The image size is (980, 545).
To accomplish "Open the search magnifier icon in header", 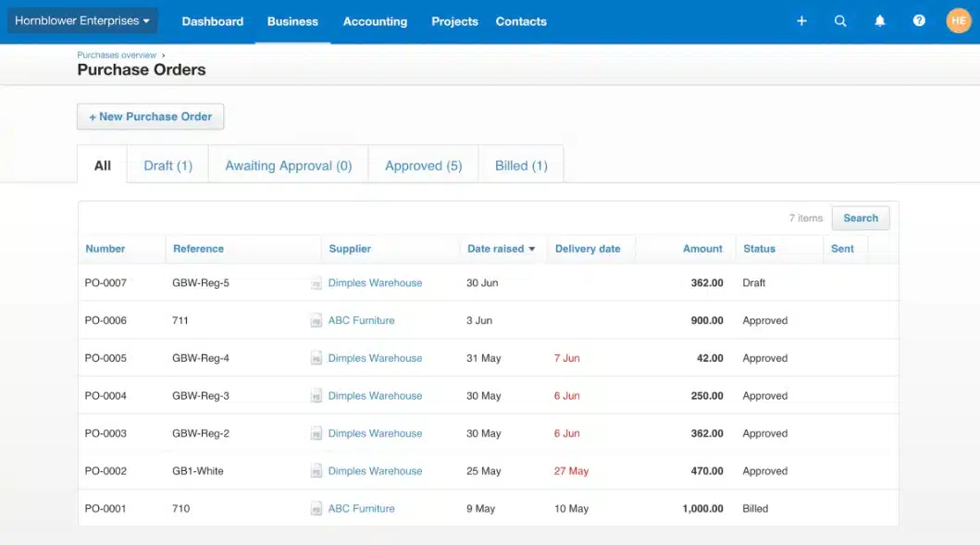I will pyautogui.click(x=840, y=20).
